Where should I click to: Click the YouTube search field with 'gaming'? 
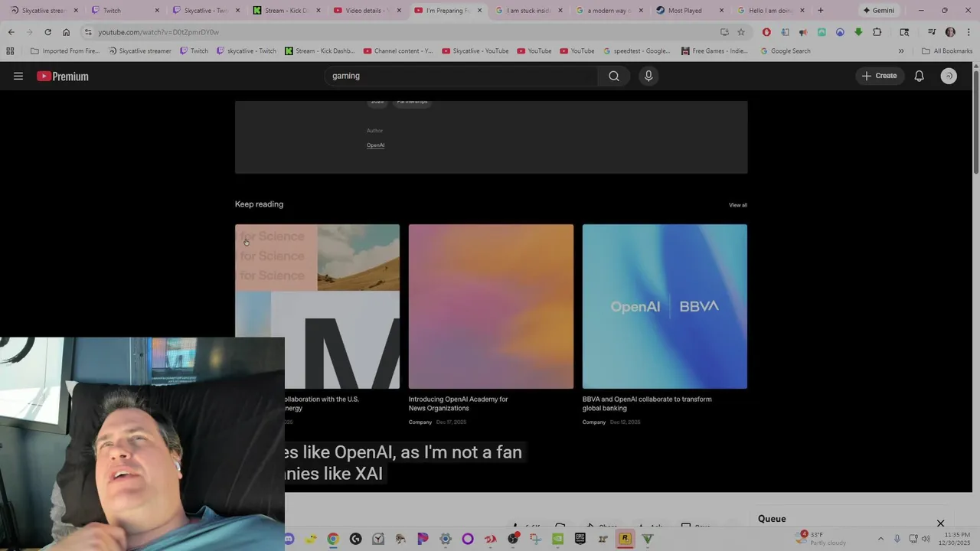pos(462,76)
